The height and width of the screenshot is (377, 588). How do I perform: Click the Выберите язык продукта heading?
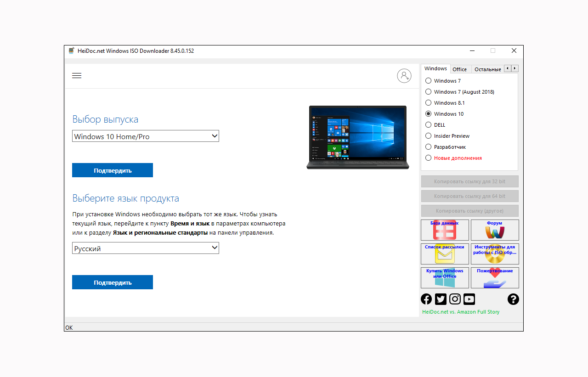pyautogui.click(x=125, y=198)
